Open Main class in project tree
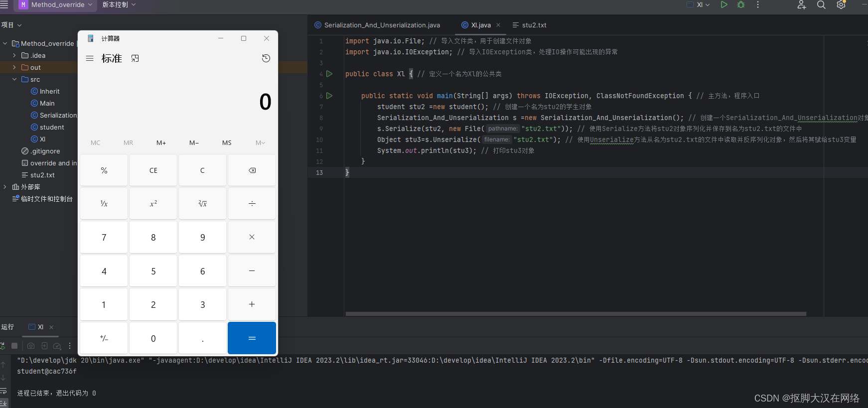Viewport: 868px width, 408px height. coord(43,103)
